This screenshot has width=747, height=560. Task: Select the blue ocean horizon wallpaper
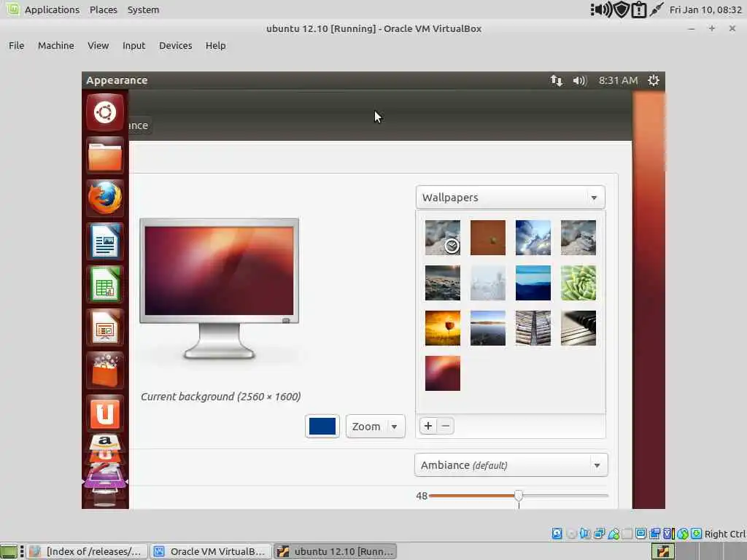coord(533,283)
